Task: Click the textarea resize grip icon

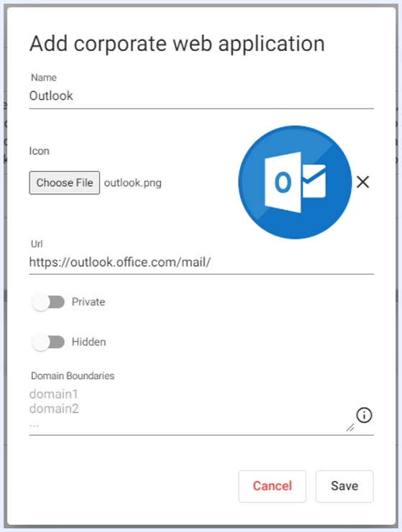Action: click(x=350, y=428)
